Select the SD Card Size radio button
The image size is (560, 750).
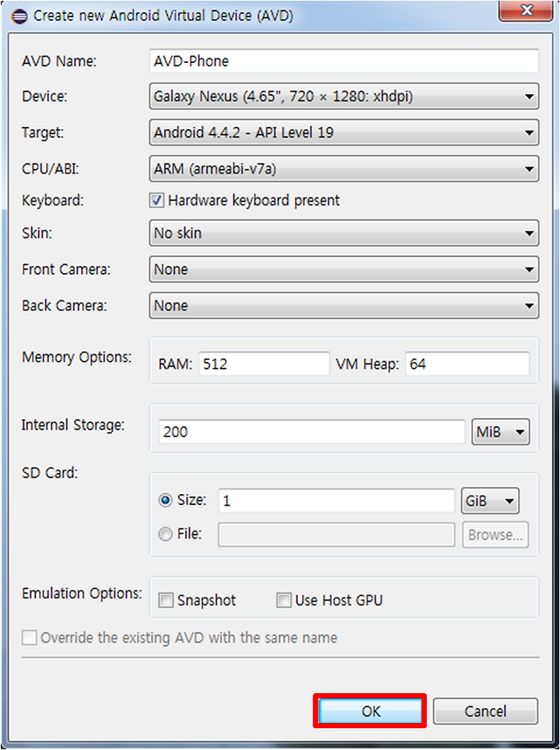pyautogui.click(x=165, y=500)
